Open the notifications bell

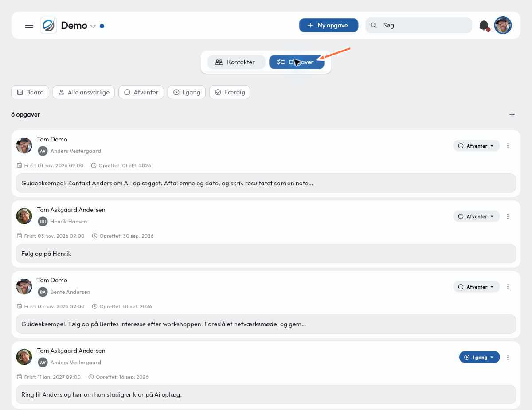tap(484, 25)
